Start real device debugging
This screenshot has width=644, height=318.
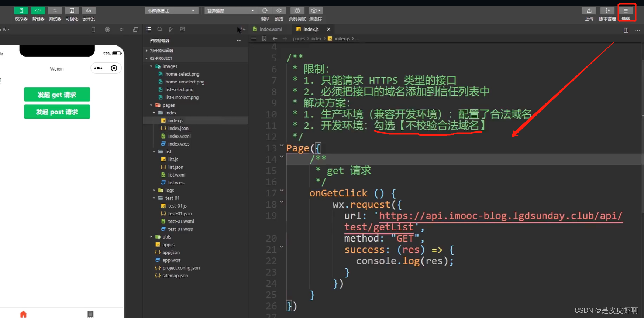(x=297, y=11)
